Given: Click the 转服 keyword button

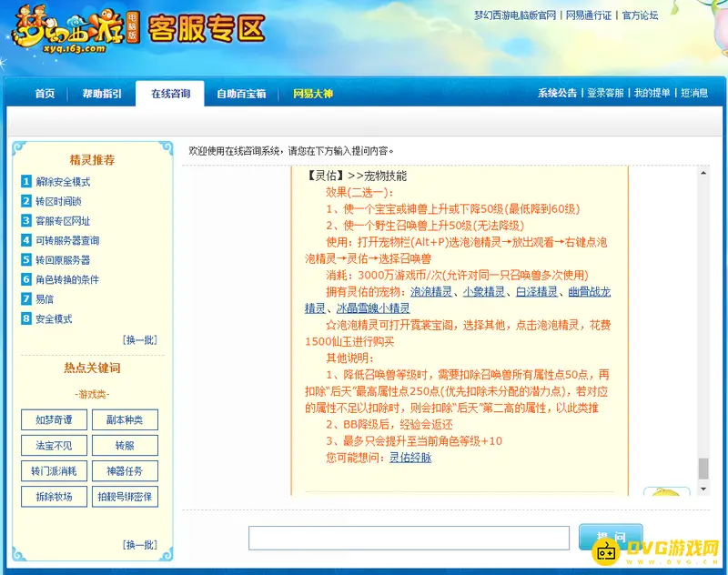Looking at the screenshot, I should [125, 446].
